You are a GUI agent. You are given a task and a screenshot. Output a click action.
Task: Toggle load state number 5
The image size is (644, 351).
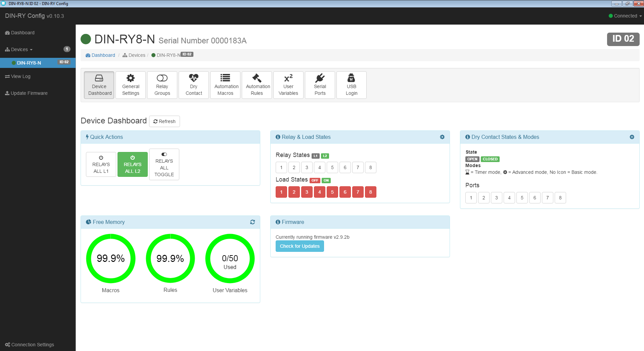tap(332, 192)
